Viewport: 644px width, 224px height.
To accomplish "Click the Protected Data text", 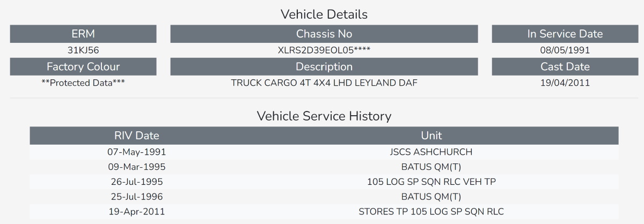I will (x=83, y=83).
